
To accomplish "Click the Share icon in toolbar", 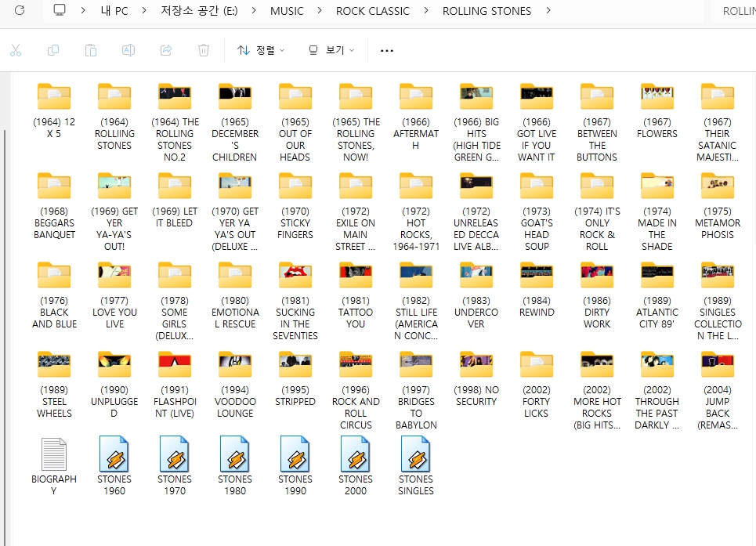I will click(166, 50).
